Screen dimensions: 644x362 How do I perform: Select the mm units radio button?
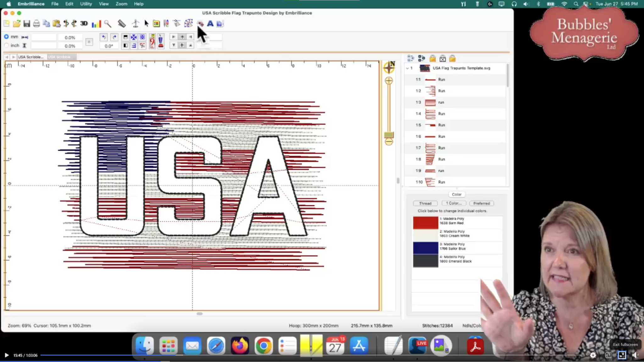(x=6, y=37)
